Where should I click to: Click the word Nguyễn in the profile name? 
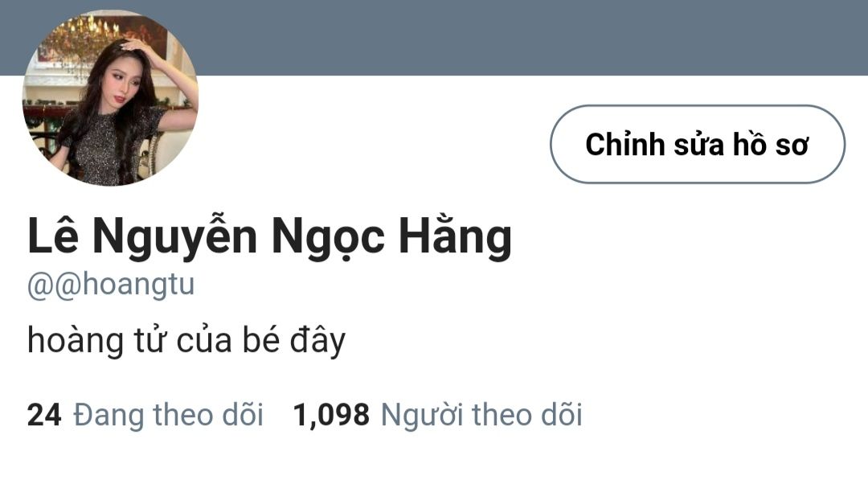point(175,237)
